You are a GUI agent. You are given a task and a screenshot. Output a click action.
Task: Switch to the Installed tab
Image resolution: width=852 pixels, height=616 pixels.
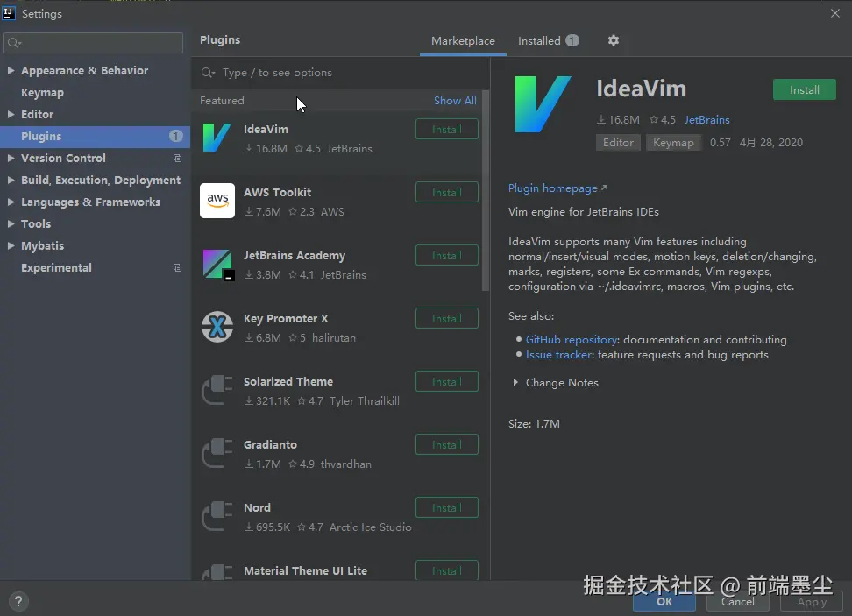[x=548, y=41]
